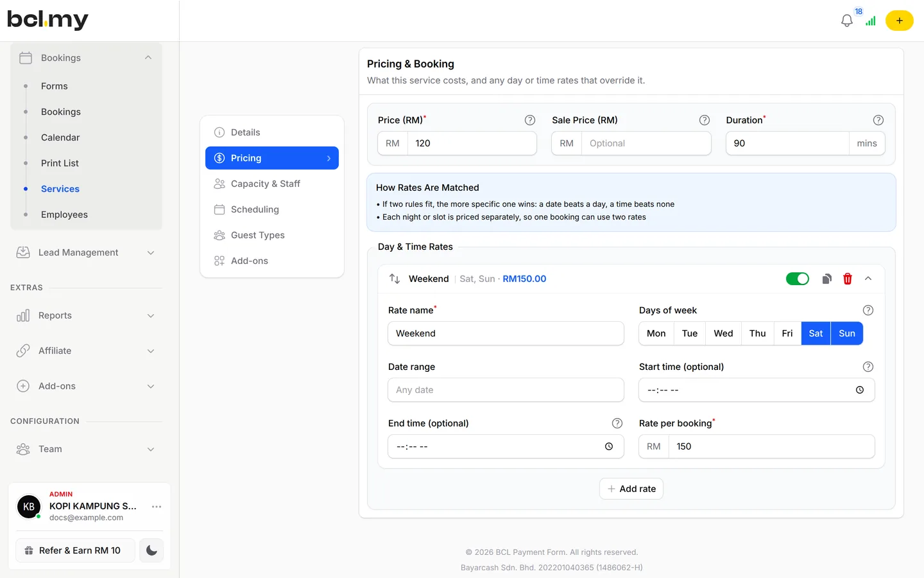
Task: Toggle Fri in Days of week
Action: pos(787,333)
